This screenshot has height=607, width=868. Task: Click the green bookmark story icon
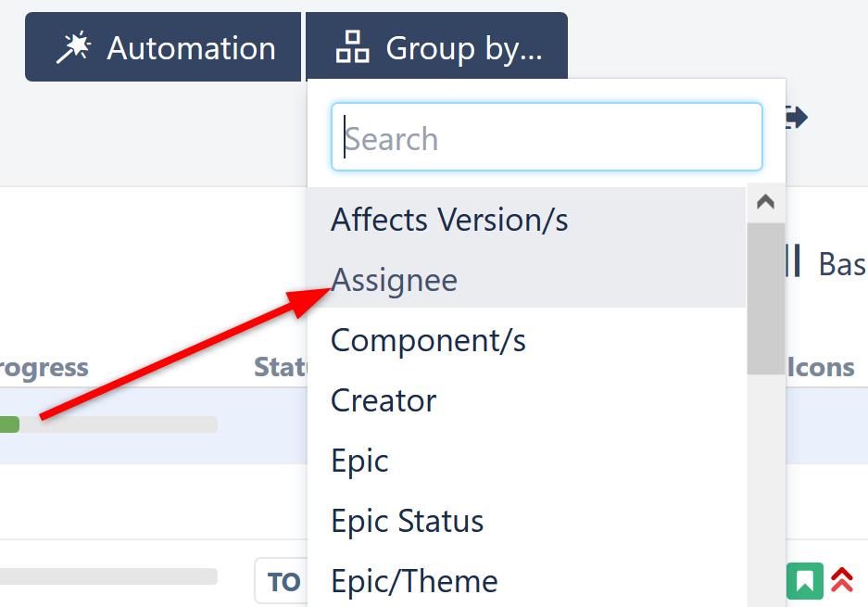click(x=804, y=581)
